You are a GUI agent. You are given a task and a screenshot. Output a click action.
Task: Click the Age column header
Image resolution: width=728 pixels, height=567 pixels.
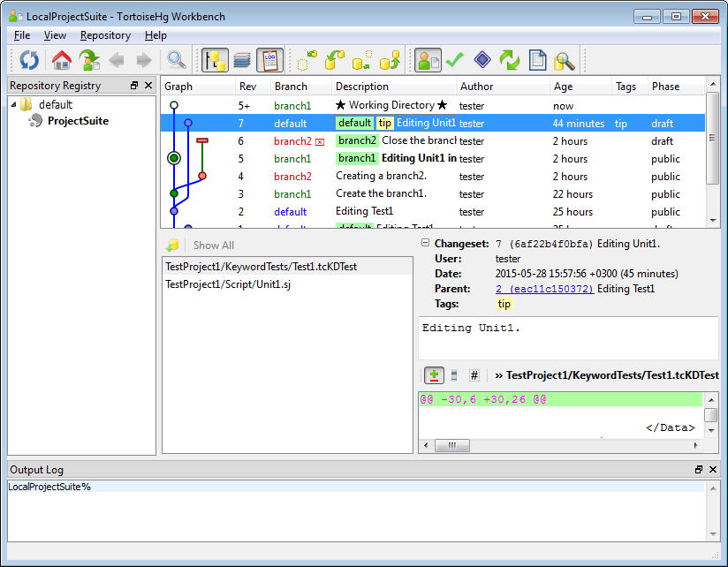(x=580, y=87)
